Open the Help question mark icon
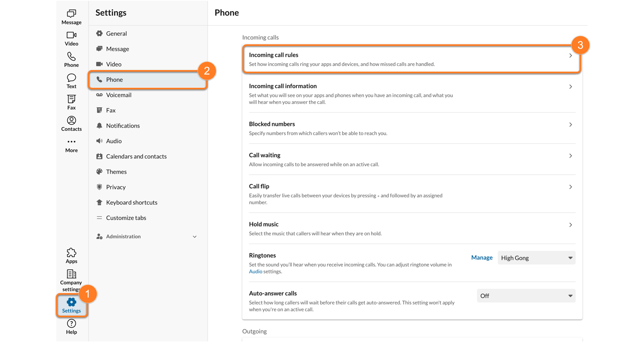 point(71,324)
